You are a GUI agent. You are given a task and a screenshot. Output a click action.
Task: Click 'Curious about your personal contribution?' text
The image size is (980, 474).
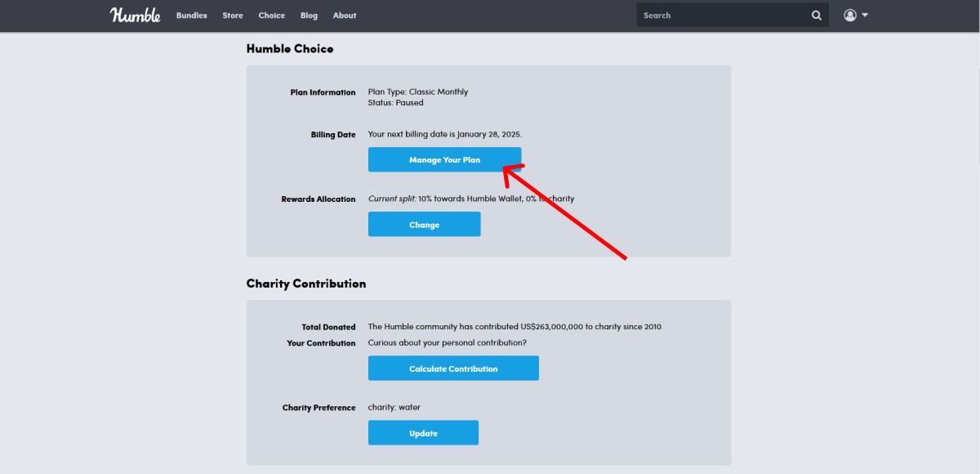[x=448, y=342]
